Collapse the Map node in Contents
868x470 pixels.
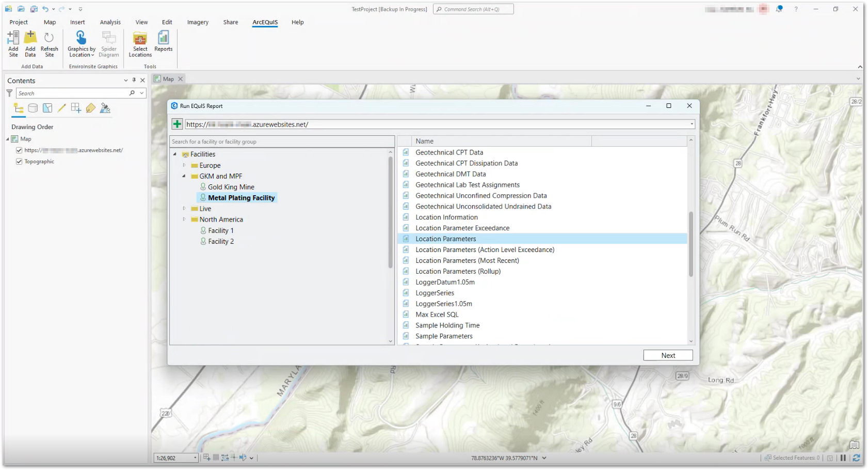(8, 139)
